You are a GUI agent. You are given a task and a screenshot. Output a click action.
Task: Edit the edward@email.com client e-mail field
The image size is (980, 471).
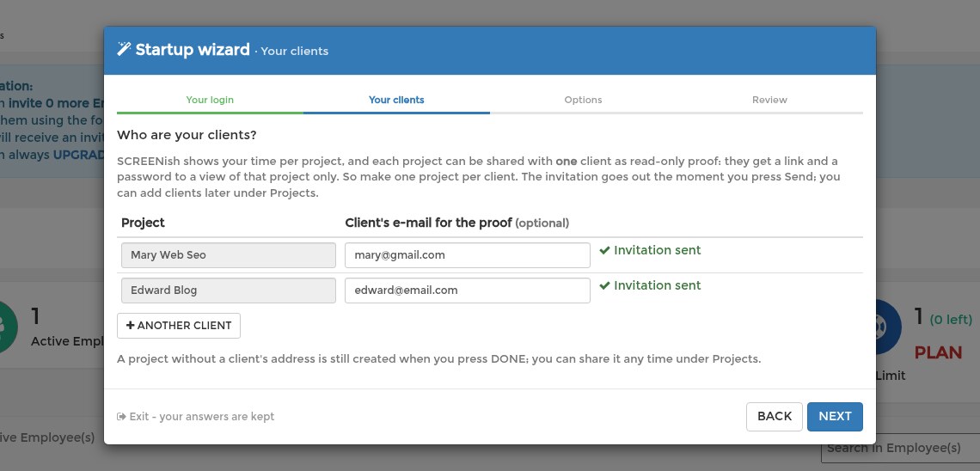pyautogui.click(x=468, y=291)
